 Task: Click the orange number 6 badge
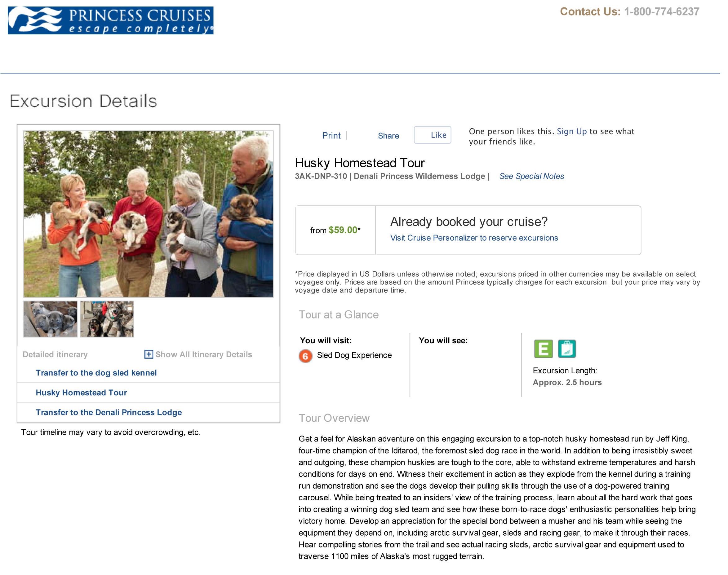pyautogui.click(x=305, y=356)
